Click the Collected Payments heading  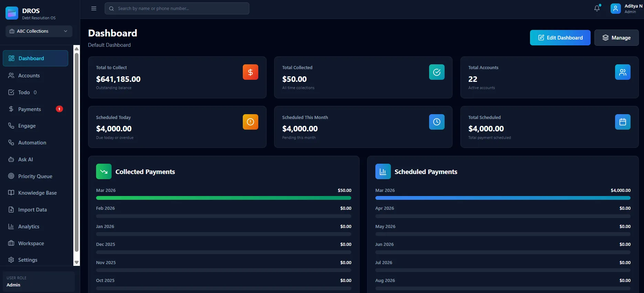pyautogui.click(x=145, y=172)
